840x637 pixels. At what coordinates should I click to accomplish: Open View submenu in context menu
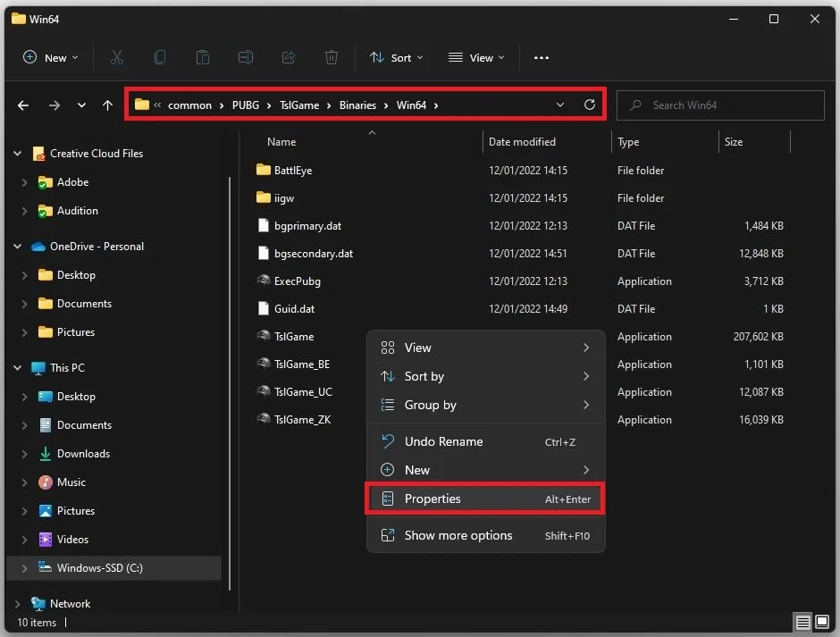click(485, 348)
